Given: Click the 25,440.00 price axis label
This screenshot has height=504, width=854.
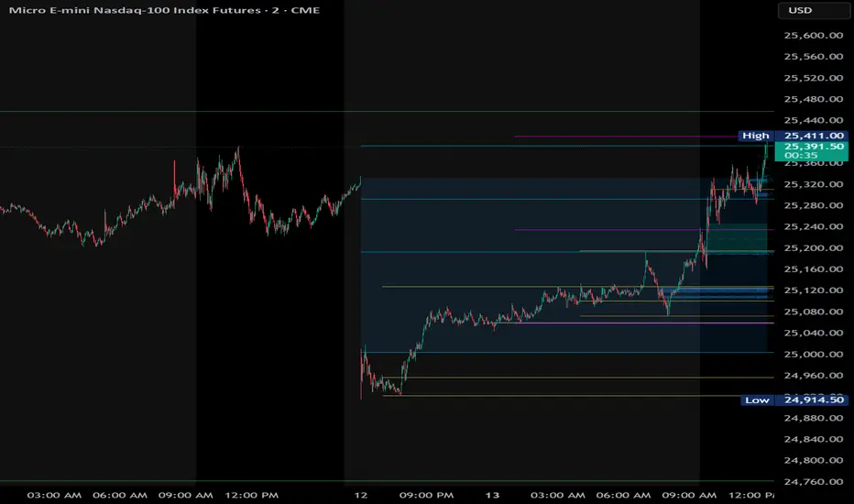Looking at the screenshot, I should click(x=813, y=120).
